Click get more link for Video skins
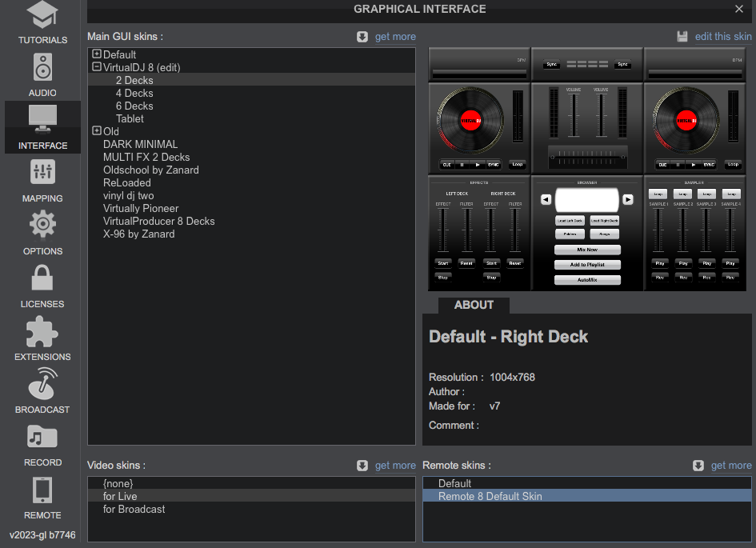Screen dimensions: 756x548 pyautogui.click(x=395, y=466)
